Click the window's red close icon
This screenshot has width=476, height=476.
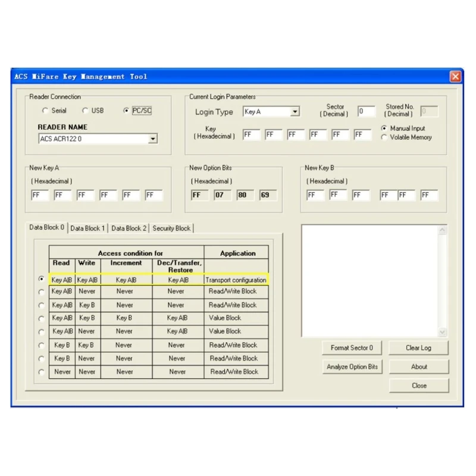click(x=455, y=77)
